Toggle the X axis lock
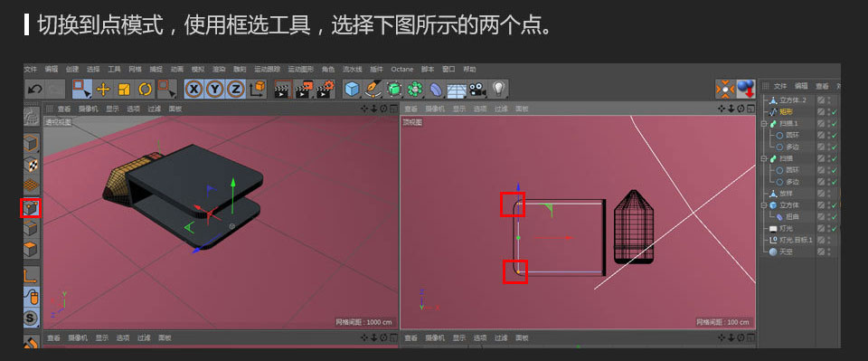 [193, 89]
